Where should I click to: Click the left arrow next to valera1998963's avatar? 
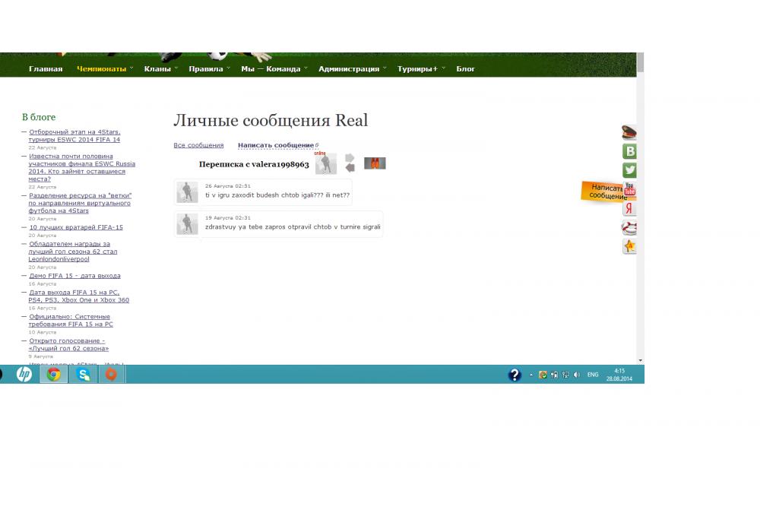350,168
